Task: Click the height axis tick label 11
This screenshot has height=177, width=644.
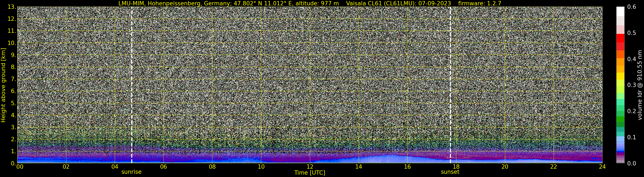Action: [12, 31]
